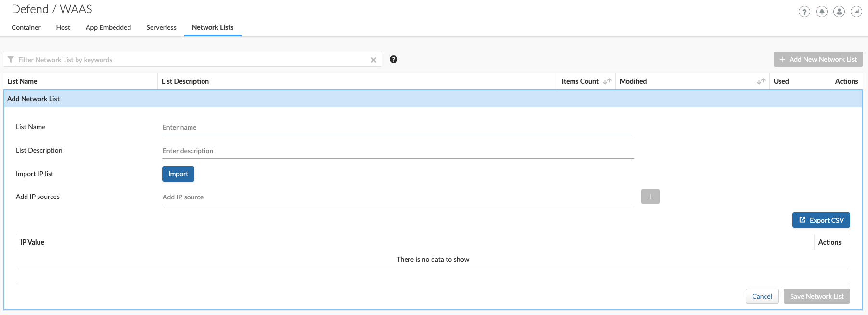Click the Add Network List panel header
The height and width of the screenshot is (315, 868).
pyautogui.click(x=433, y=99)
